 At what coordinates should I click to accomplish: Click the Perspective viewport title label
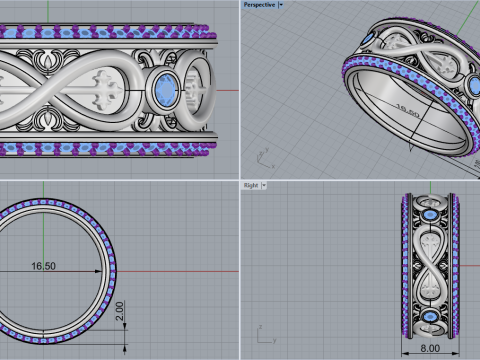259,5
